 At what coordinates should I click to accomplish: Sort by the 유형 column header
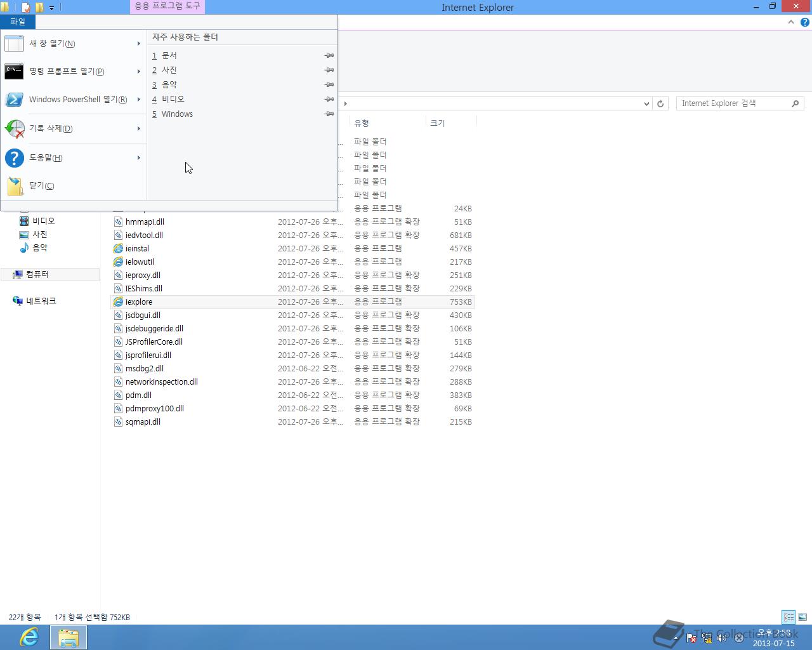tap(387, 123)
